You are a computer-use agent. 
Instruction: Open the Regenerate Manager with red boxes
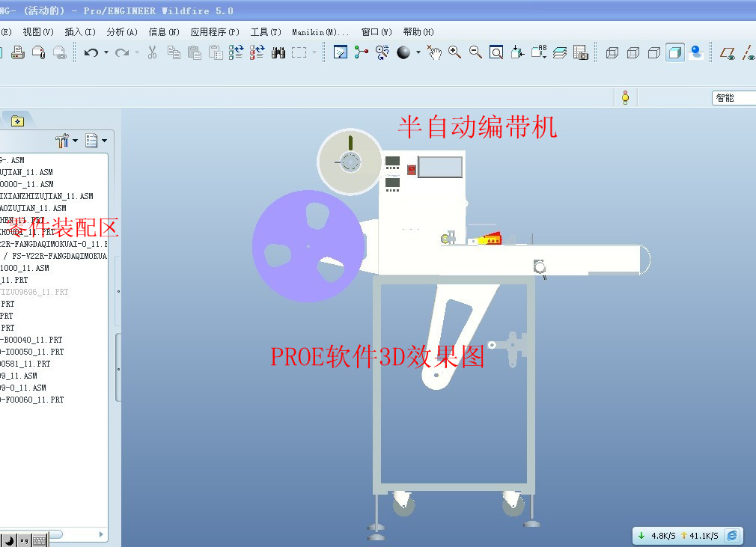pyautogui.click(x=257, y=52)
